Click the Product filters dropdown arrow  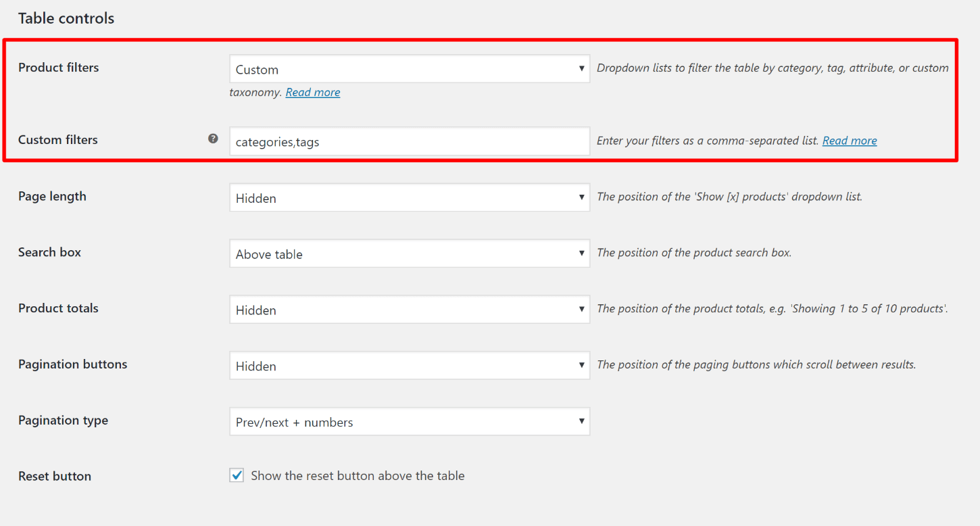coord(581,69)
